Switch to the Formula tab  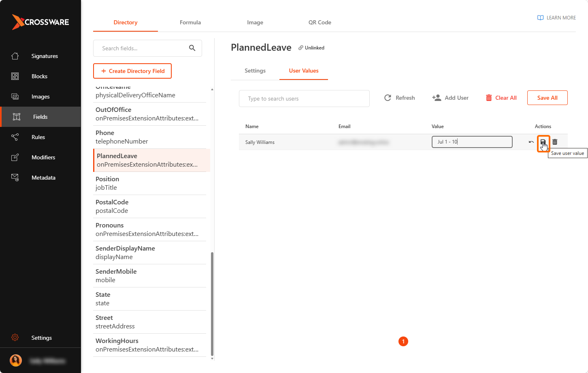pyautogui.click(x=190, y=22)
